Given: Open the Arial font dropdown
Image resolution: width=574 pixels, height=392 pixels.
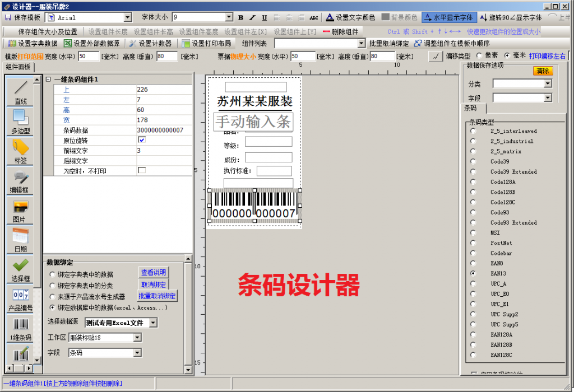Looking at the screenshot, I should (127, 18).
